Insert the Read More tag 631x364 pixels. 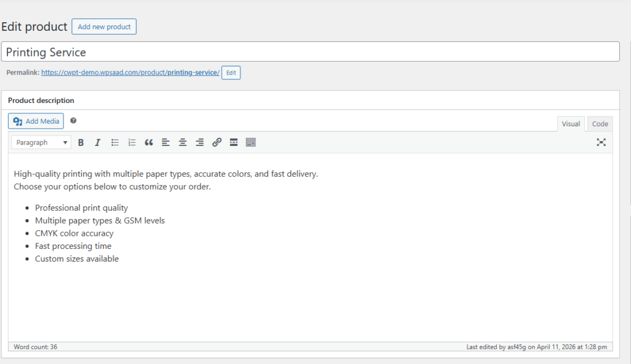[x=234, y=142]
